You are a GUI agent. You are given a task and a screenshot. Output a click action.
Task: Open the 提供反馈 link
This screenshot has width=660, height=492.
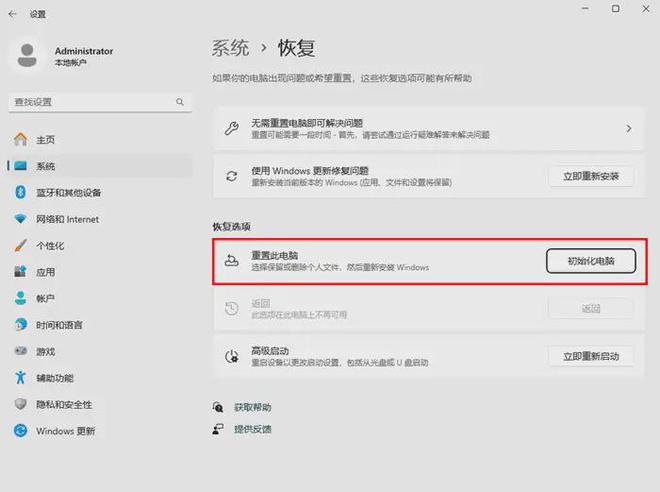click(x=253, y=429)
